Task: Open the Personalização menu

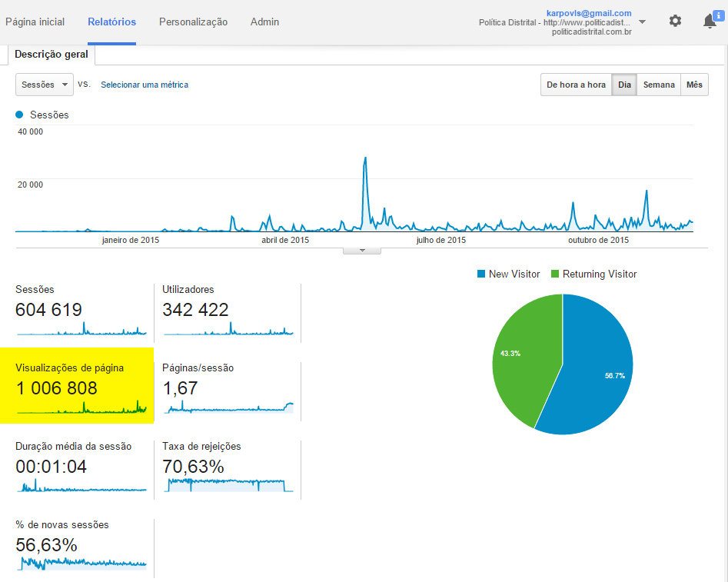Action: [x=193, y=22]
